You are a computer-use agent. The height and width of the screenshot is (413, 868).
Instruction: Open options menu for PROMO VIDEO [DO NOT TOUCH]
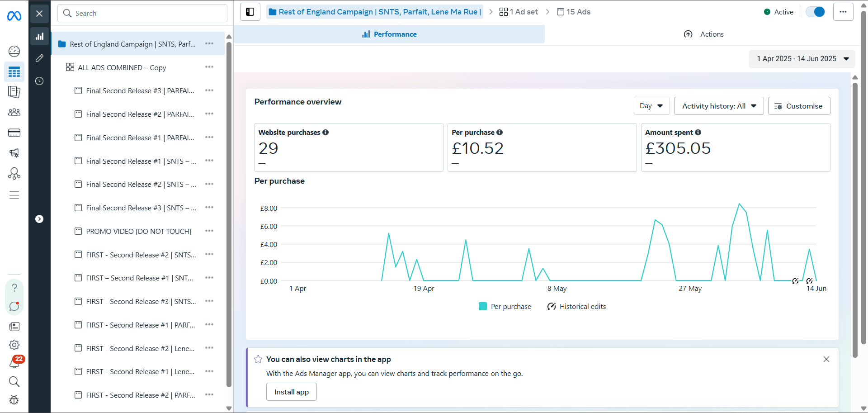pyautogui.click(x=209, y=231)
